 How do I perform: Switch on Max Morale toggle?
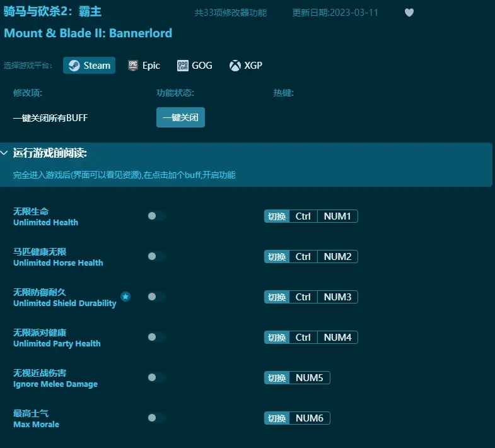point(156,418)
